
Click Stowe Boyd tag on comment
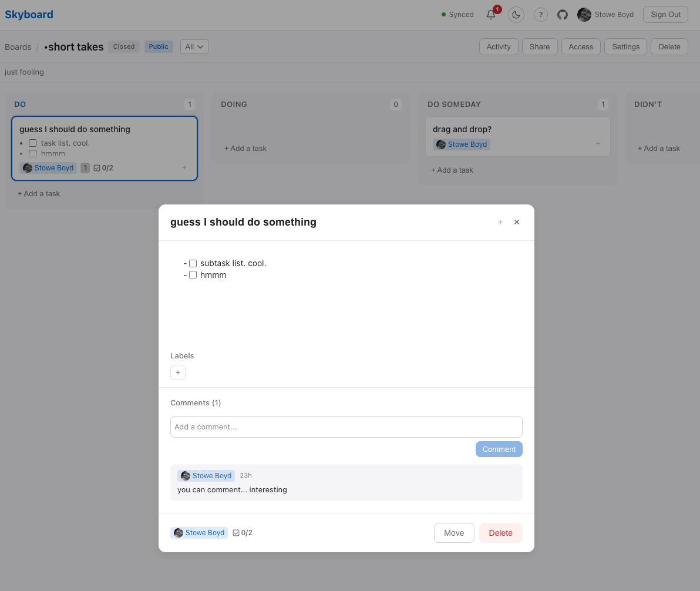[206, 476]
